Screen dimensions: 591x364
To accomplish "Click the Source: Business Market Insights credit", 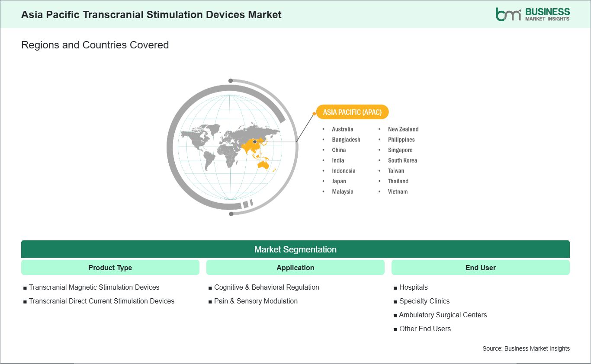I will click(x=526, y=348).
